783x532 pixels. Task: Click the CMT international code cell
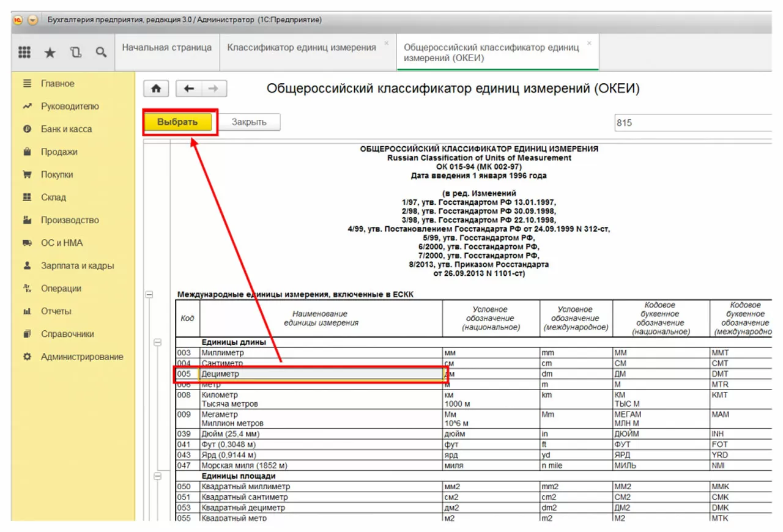741,363
